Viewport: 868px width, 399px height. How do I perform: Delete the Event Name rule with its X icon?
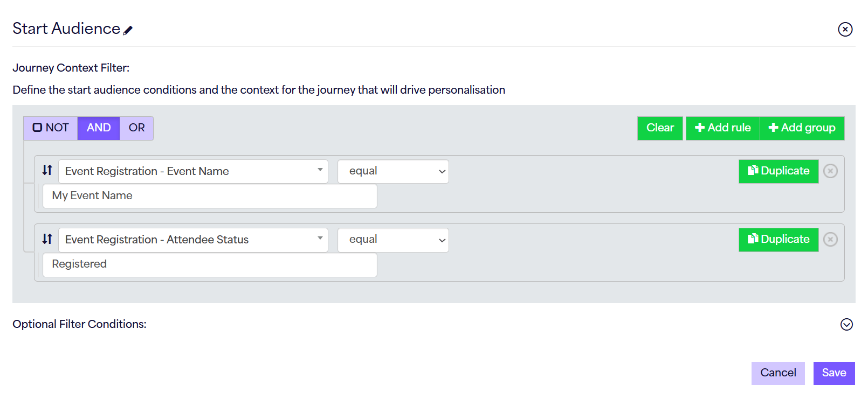[x=830, y=171]
